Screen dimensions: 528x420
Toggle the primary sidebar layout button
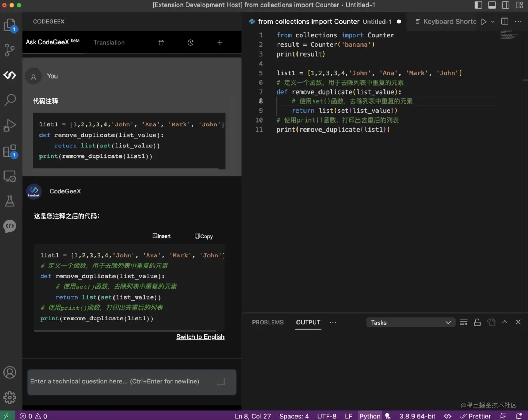pos(478,5)
